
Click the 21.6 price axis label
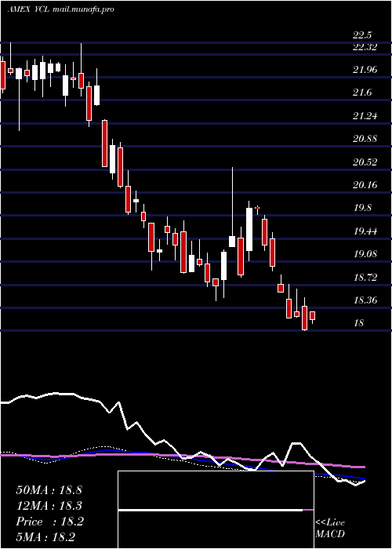pos(362,93)
